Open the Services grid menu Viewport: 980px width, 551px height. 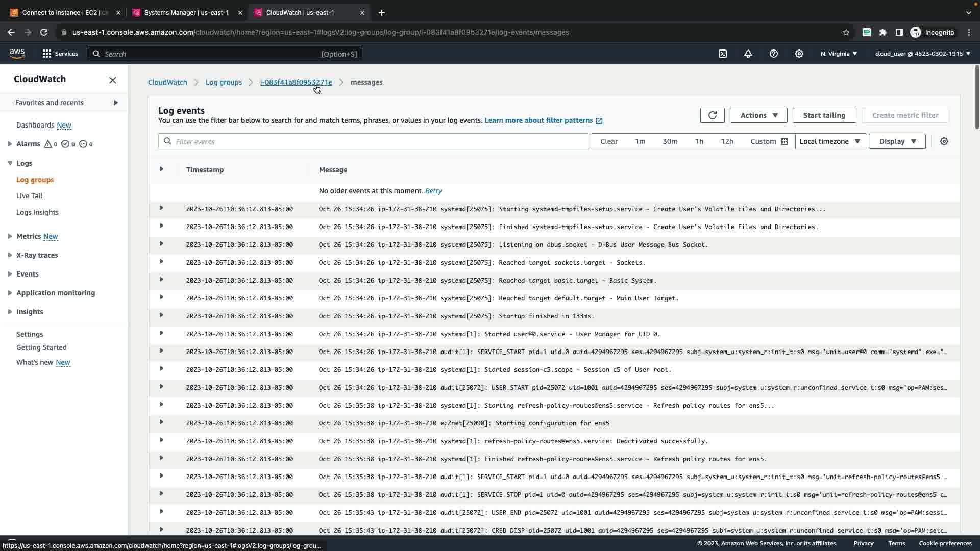60,54
